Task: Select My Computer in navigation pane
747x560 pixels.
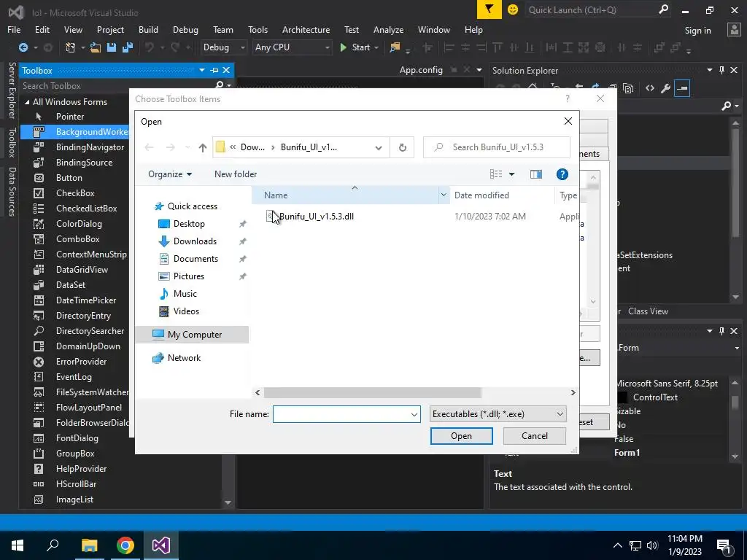Action: [193, 335]
